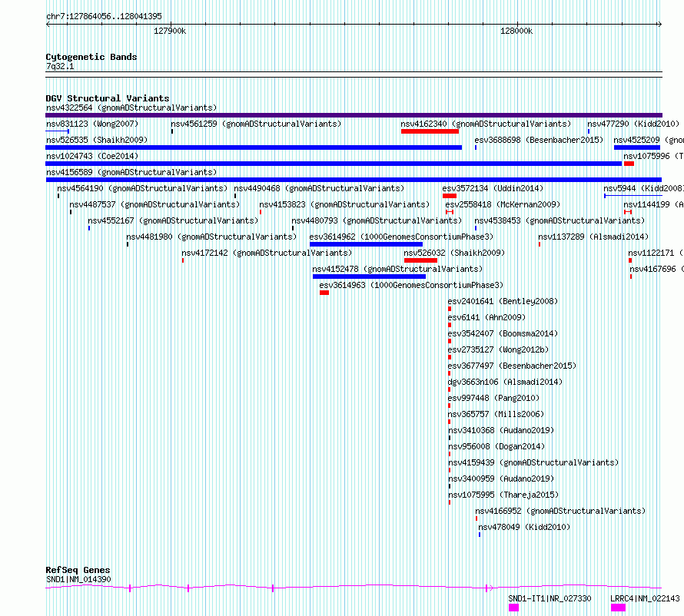
Task: Select the blue esv3614962 variant bar
Action: click(366, 244)
